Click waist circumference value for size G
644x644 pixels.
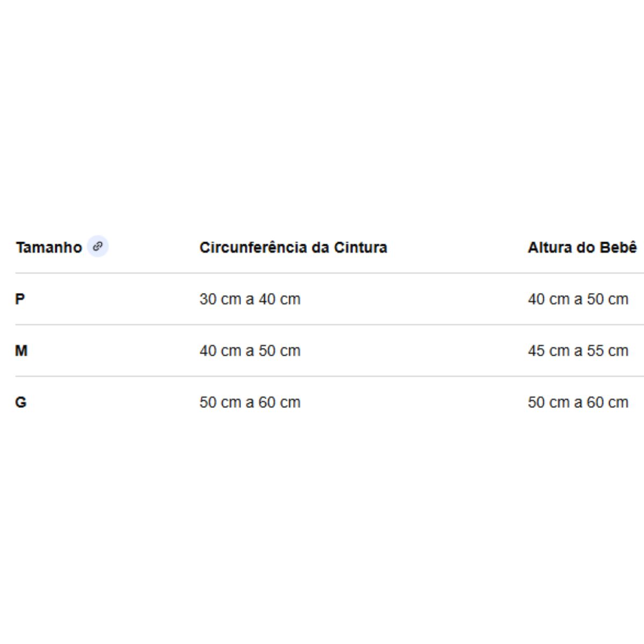(250, 402)
